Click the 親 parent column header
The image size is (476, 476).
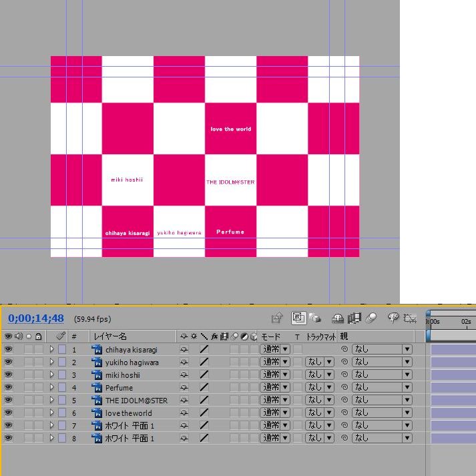point(344,336)
